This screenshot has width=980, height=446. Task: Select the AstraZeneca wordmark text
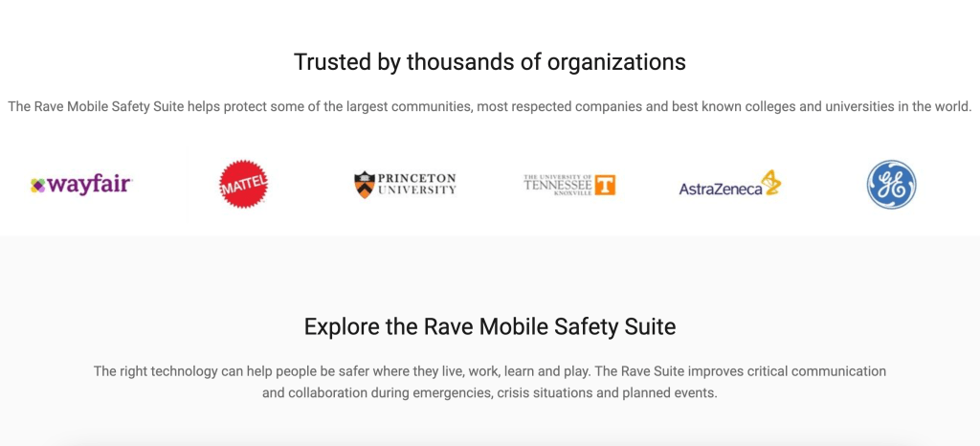[x=720, y=190]
